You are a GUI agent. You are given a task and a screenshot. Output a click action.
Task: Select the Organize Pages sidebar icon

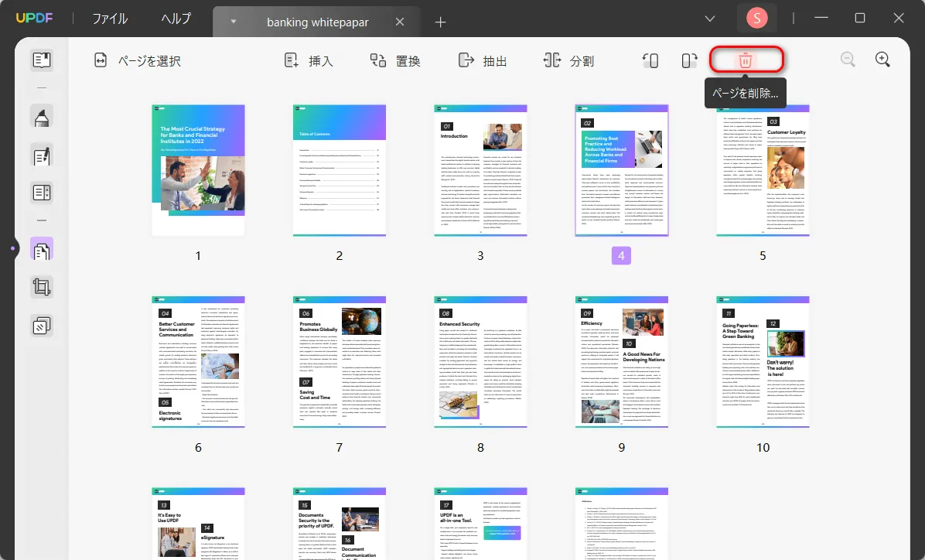tap(42, 250)
